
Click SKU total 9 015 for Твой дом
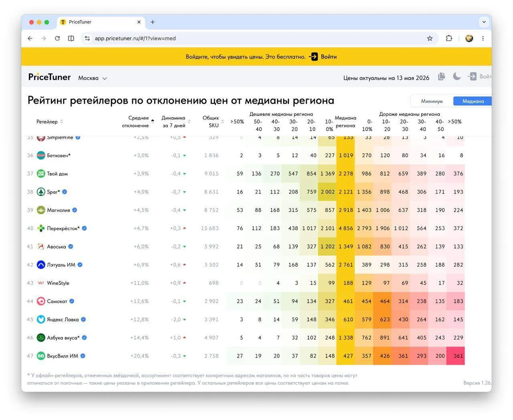pyautogui.click(x=212, y=174)
